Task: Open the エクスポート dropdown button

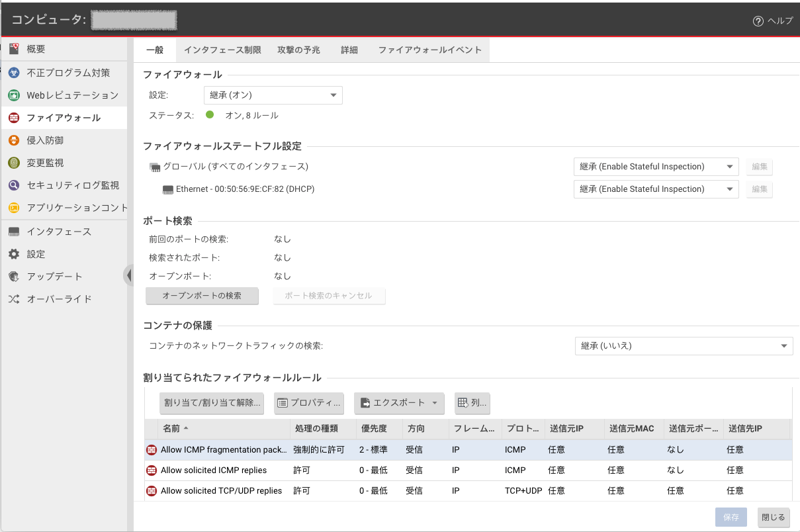Action: (399, 402)
